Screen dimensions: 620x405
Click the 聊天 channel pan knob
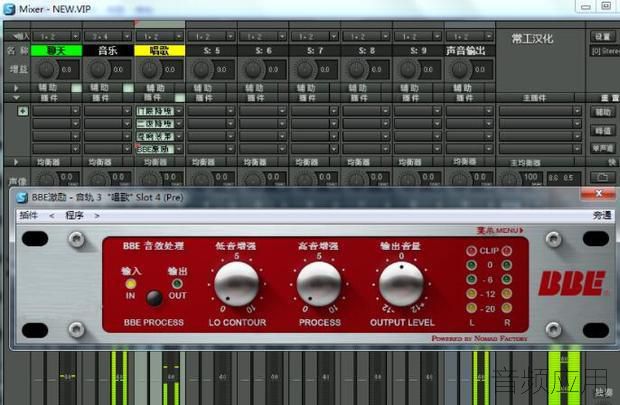[47, 179]
